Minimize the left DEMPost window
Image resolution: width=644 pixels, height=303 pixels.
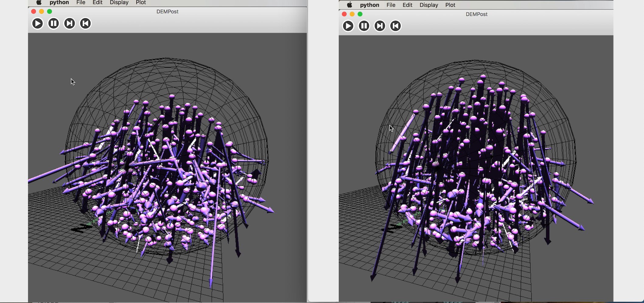[x=41, y=11]
